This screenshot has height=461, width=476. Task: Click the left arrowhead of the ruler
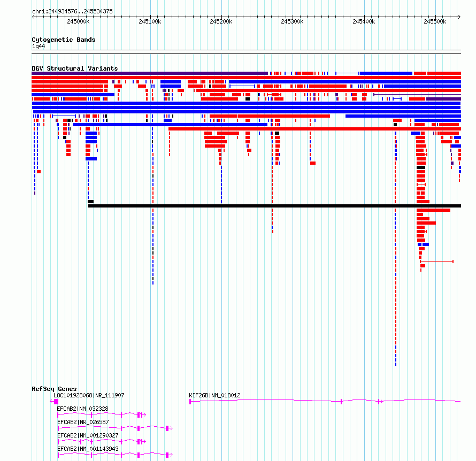[x=33, y=17]
